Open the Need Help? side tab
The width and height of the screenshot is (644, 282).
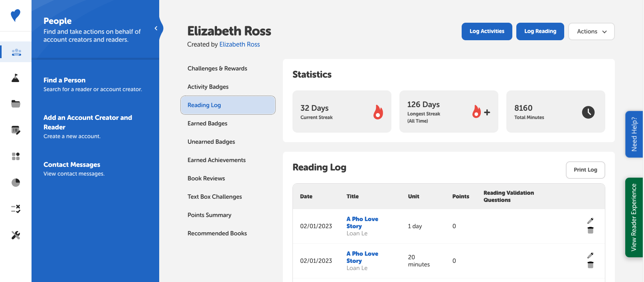(x=634, y=134)
